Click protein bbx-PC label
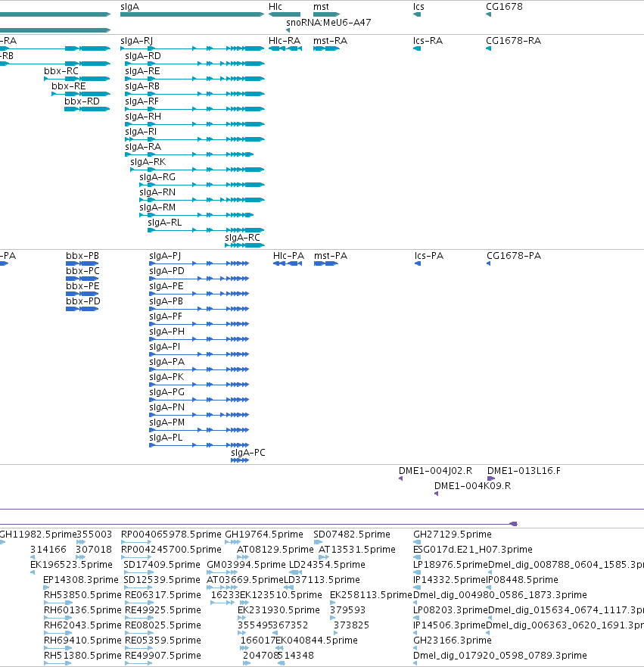644x667 pixels. 83,271
